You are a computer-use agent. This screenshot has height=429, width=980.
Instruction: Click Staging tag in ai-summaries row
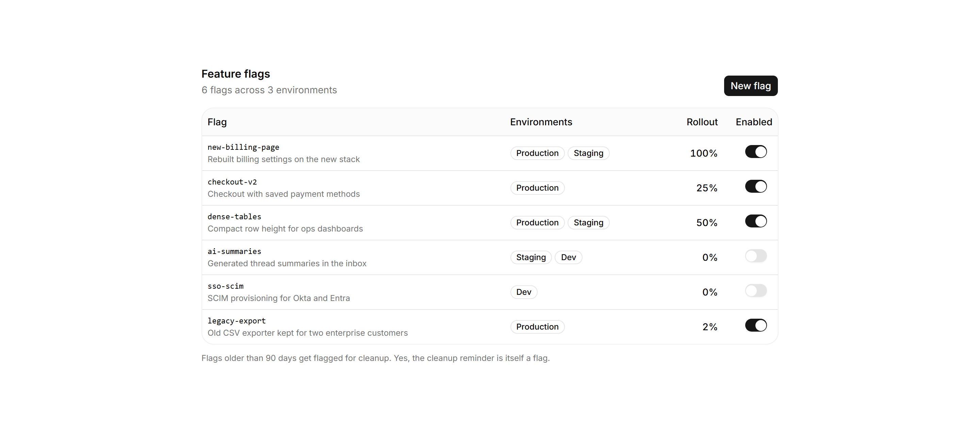[x=531, y=257]
